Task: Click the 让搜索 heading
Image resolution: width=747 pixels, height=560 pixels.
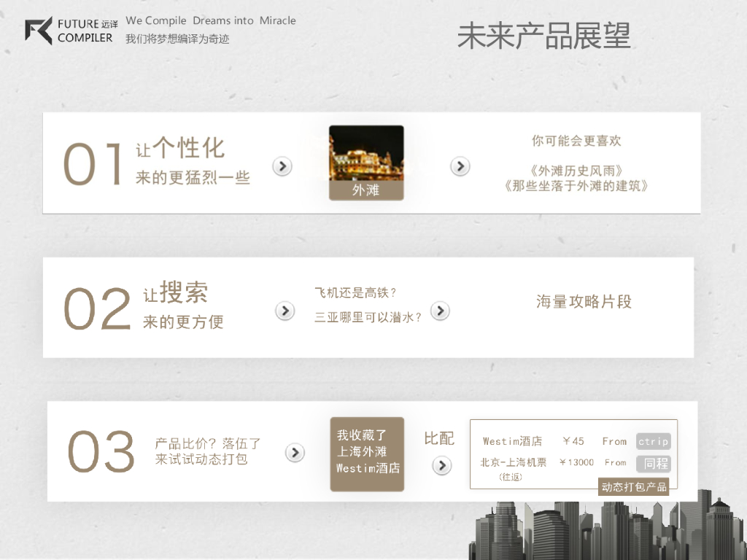Action: point(175,292)
